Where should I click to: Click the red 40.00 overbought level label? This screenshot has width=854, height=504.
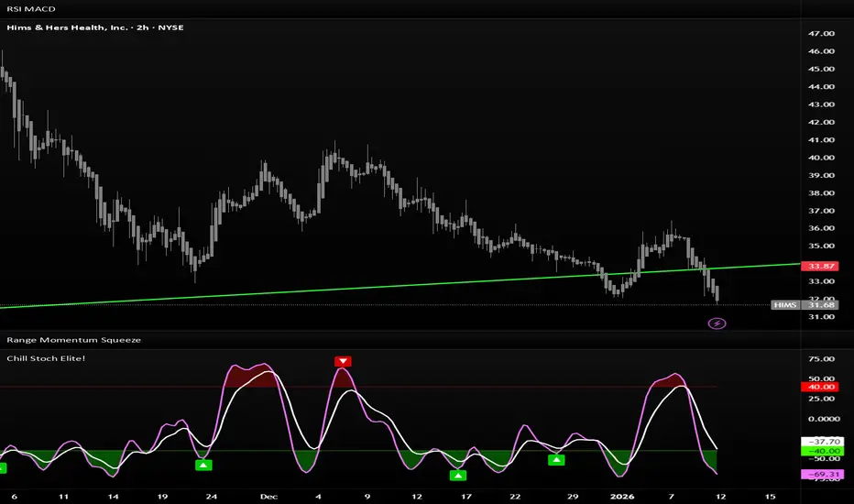point(818,387)
